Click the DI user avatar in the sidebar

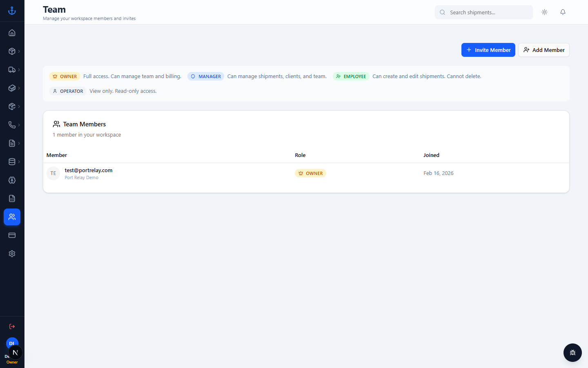pos(12,343)
